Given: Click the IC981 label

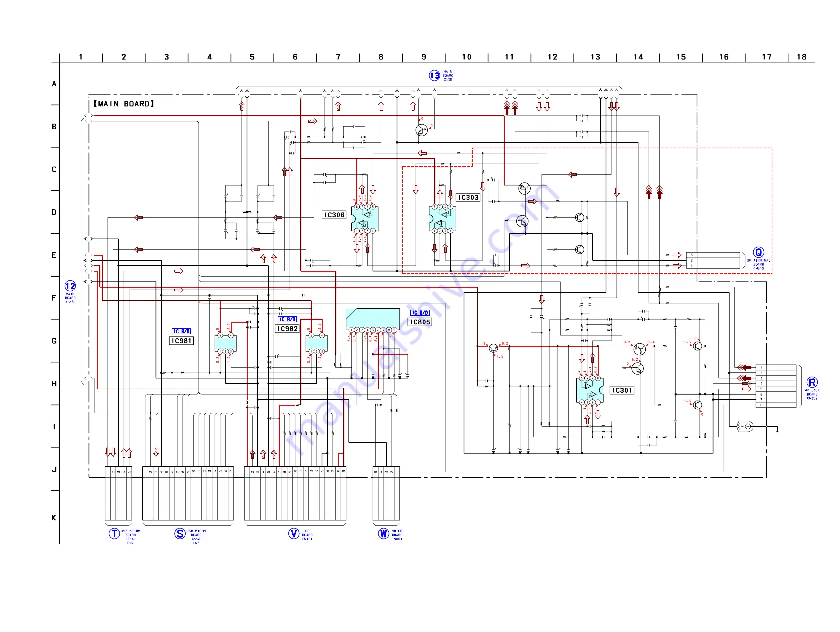Looking at the screenshot, I should click(182, 341).
